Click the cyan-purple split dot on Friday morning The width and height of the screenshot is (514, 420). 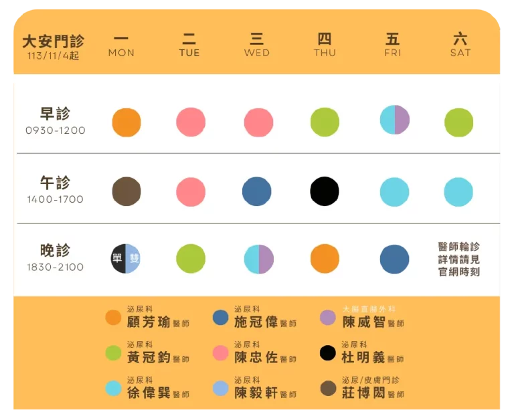tap(394, 120)
